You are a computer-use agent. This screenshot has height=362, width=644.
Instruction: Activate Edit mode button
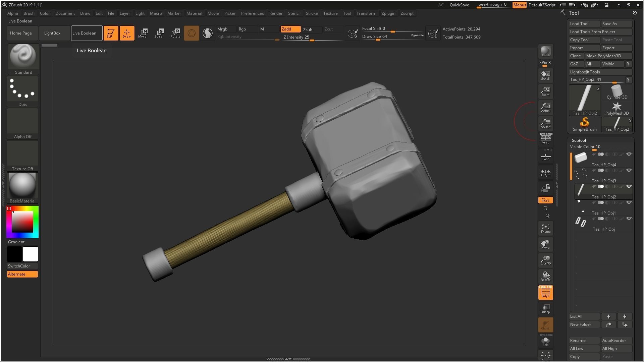(111, 33)
